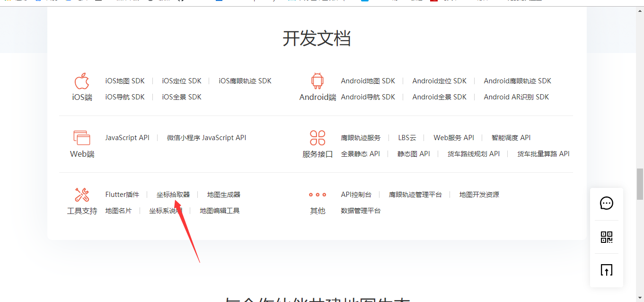644x302 pixels.
Task: Open 鹰眼轨迹管理平台 link
Action: coord(415,195)
